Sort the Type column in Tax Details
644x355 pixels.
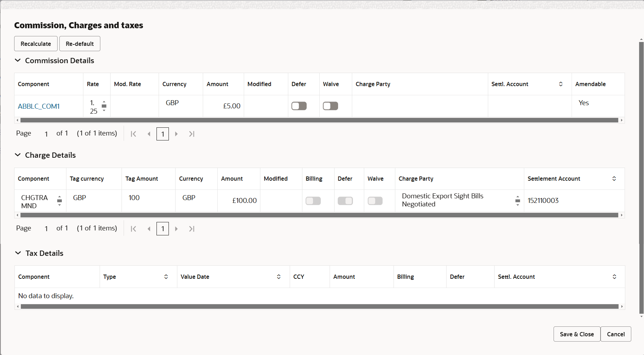tap(166, 277)
